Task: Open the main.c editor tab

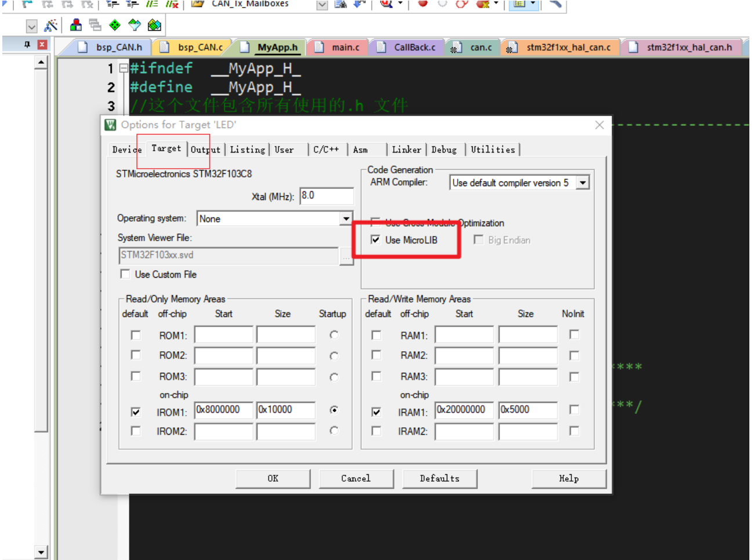Action: [338, 48]
